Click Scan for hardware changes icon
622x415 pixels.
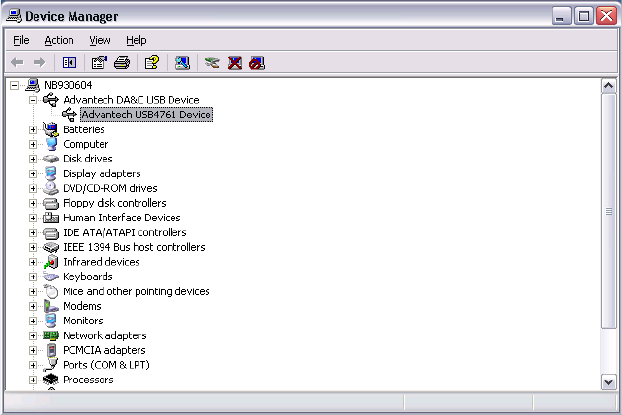pos(181,62)
